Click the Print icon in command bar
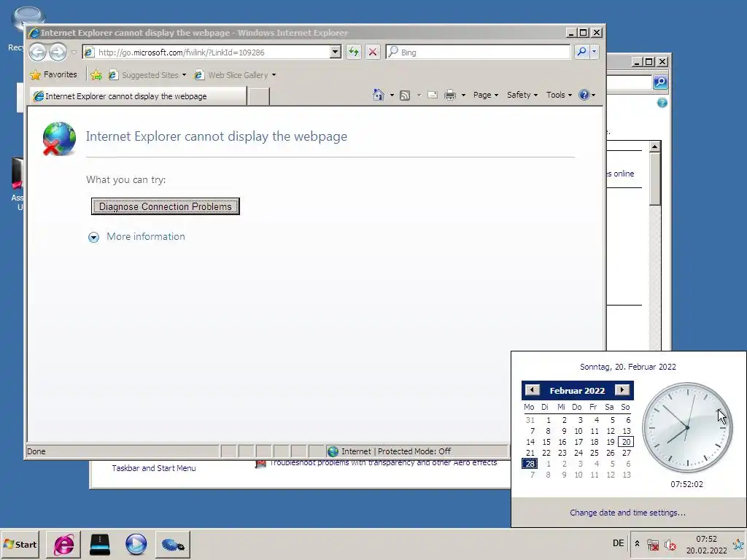 pos(450,96)
